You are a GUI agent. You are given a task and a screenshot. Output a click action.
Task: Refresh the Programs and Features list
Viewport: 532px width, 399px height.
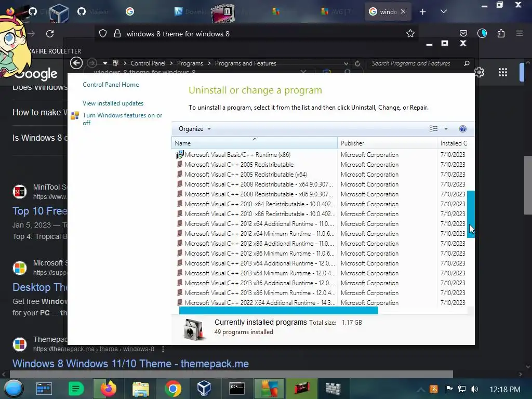357,63
